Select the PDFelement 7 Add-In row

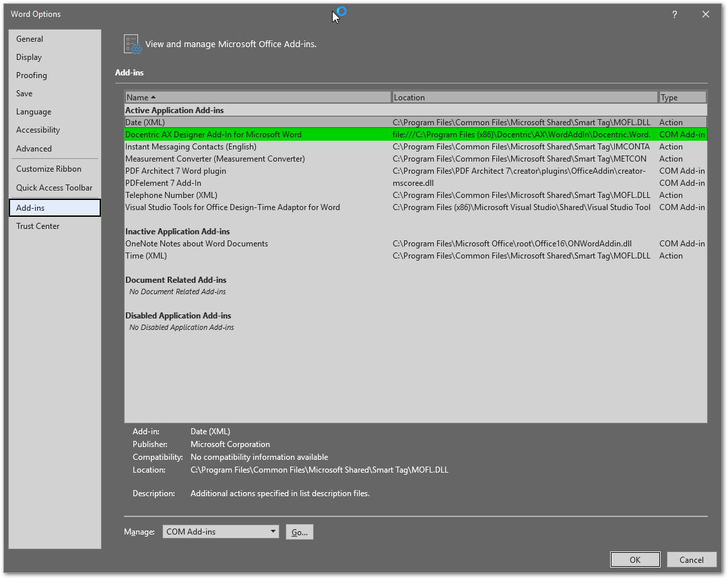(416, 183)
